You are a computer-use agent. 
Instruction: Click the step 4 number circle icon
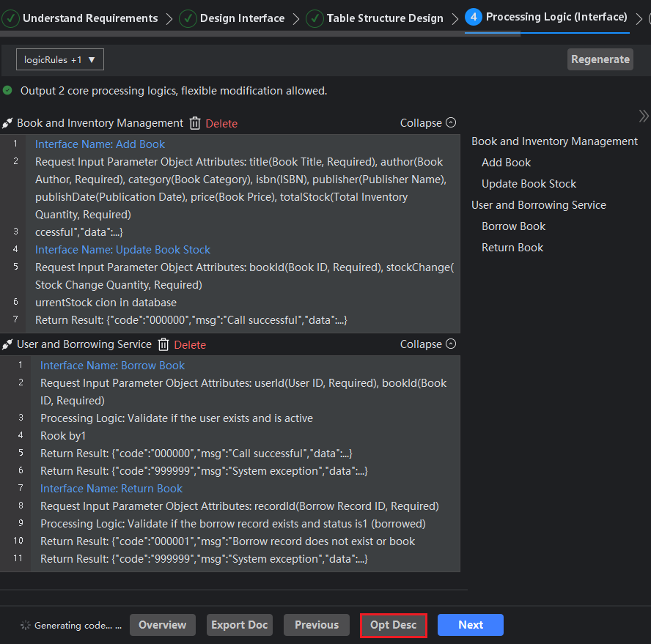[x=474, y=17]
